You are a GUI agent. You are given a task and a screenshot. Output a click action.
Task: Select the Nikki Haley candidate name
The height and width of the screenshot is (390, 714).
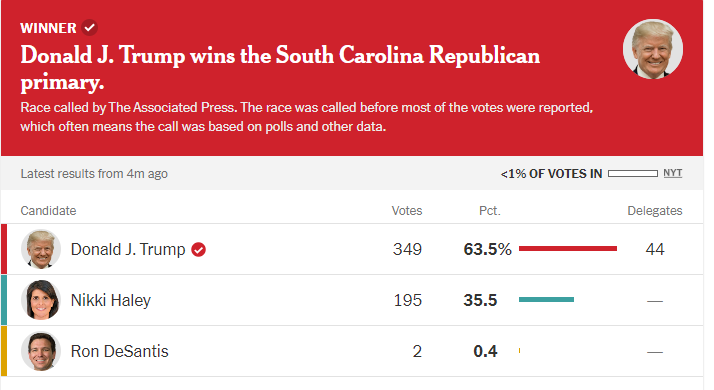[x=111, y=300]
